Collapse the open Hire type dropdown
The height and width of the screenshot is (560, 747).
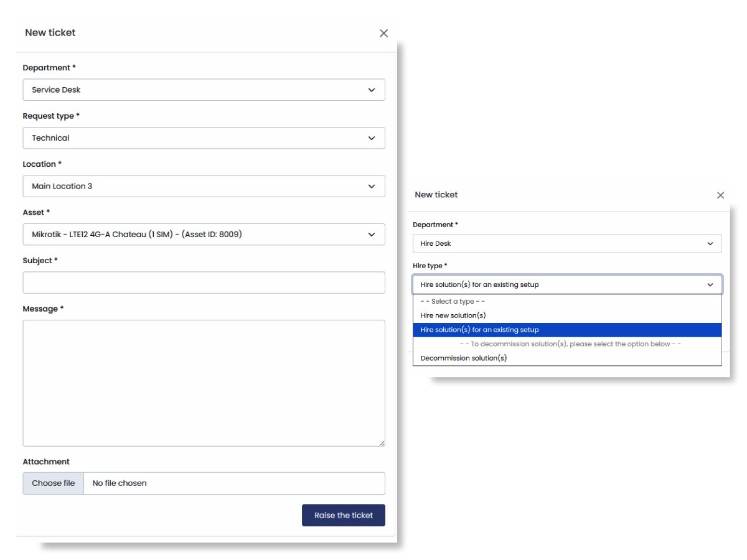point(566,284)
